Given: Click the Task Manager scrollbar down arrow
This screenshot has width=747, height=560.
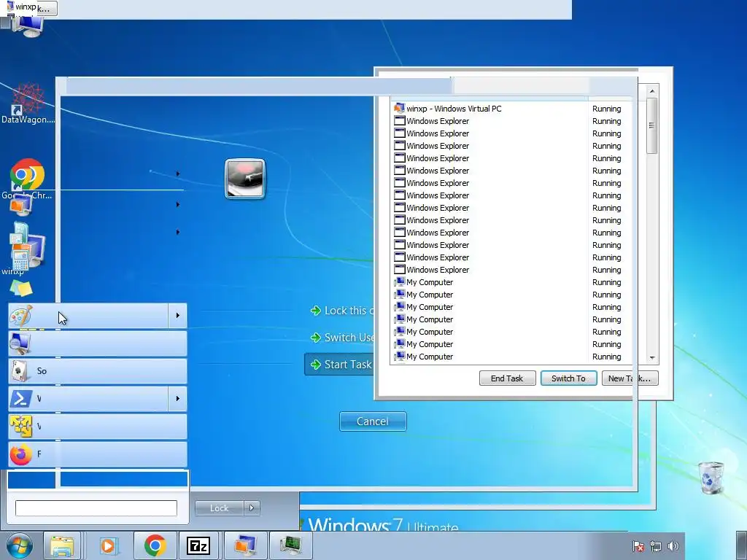Looking at the screenshot, I should click(652, 357).
